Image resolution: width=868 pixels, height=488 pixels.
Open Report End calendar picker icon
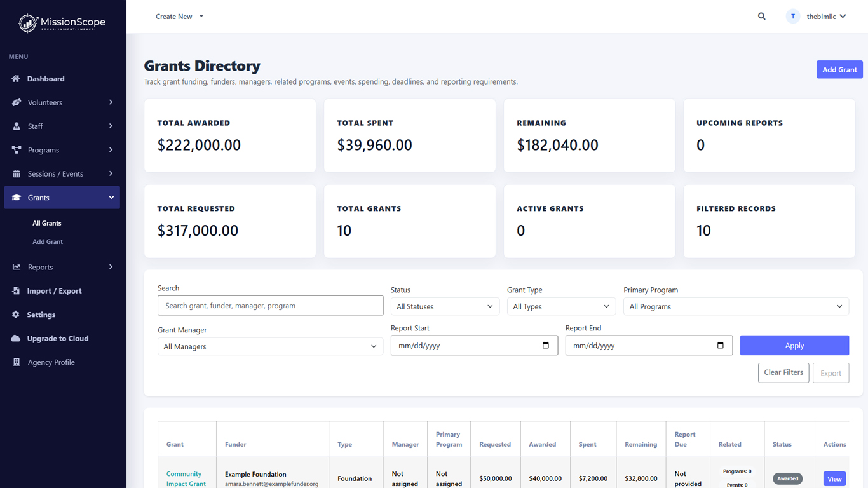pyautogui.click(x=720, y=346)
